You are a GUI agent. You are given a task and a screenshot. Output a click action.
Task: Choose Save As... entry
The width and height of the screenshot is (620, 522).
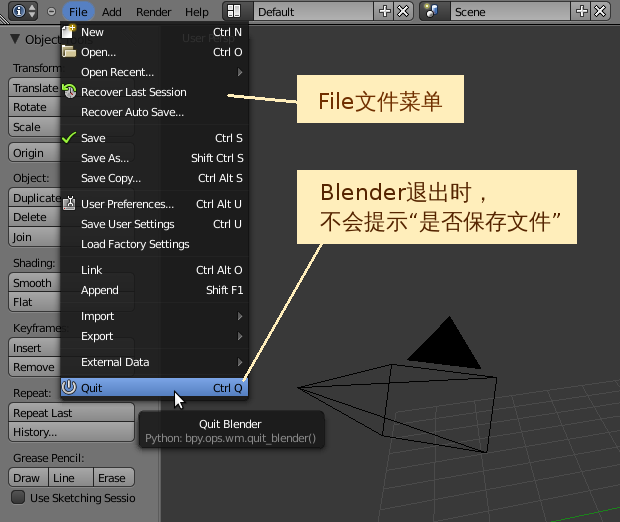click(x=154, y=158)
